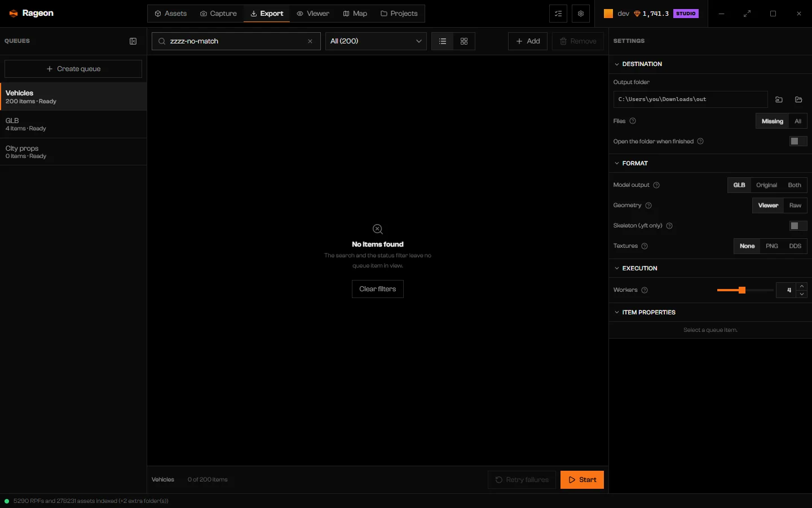Open output folder in explorer icon
Screen dimensions: 812x508
tap(798, 99)
